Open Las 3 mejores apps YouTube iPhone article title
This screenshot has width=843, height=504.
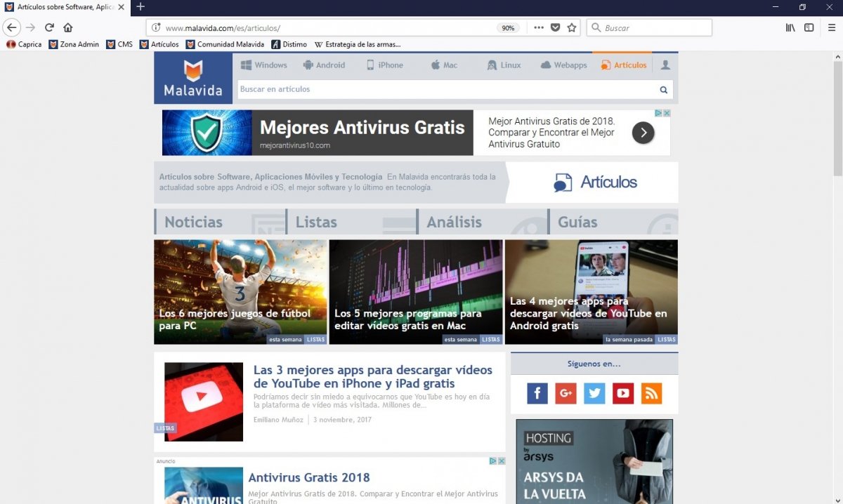point(373,376)
